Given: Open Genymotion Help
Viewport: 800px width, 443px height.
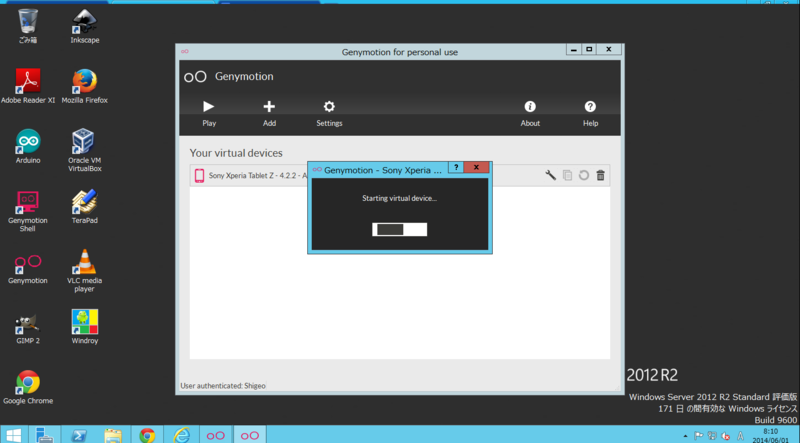Looking at the screenshot, I should click(x=590, y=113).
